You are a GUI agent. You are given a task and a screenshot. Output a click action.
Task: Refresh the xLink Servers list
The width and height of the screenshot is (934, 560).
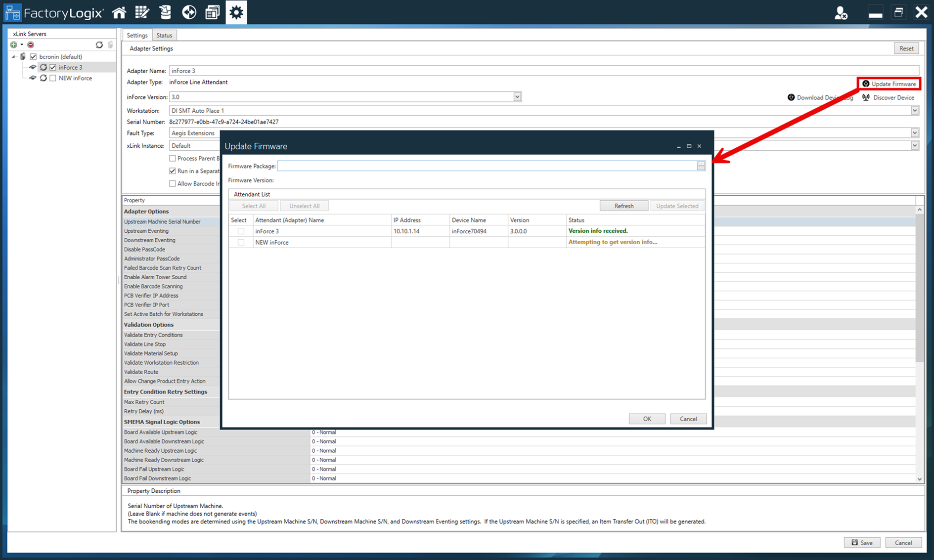pos(99,45)
